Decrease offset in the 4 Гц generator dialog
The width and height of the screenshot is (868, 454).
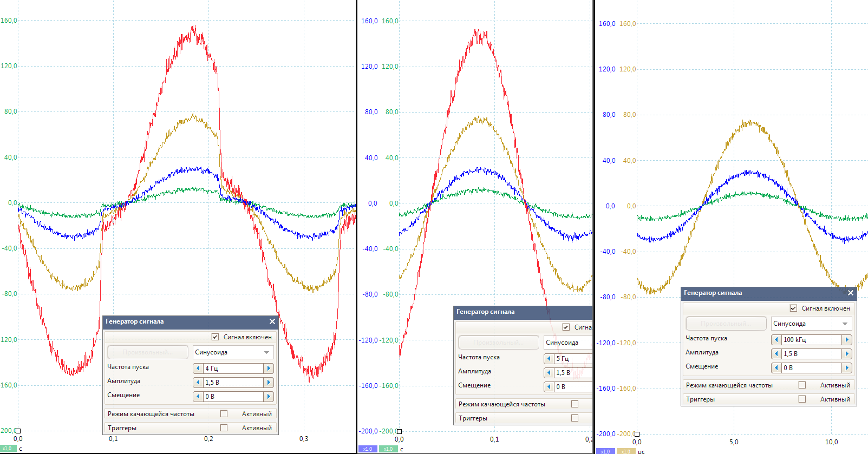click(198, 397)
